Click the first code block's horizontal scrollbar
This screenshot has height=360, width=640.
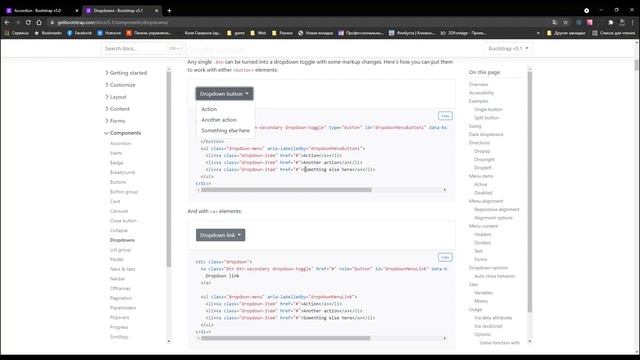[x=286, y=190]
